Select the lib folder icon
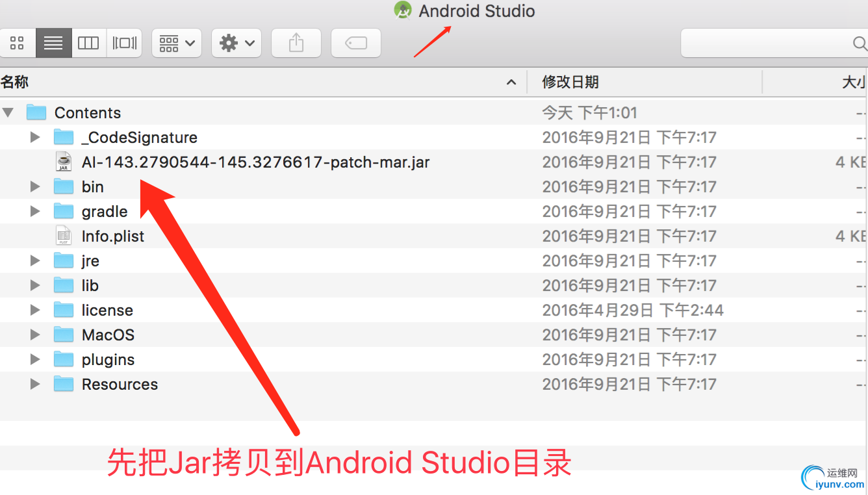Image resolution: width=868 pixels, height=495 pixels. pyautogui.click(x=64, y=285)
